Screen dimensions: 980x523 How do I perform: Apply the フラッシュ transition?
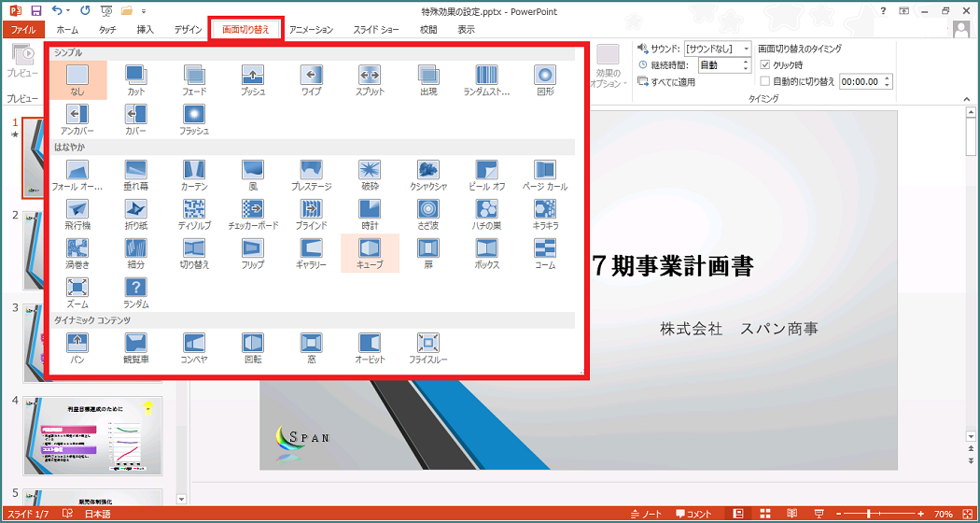point(194,120)
